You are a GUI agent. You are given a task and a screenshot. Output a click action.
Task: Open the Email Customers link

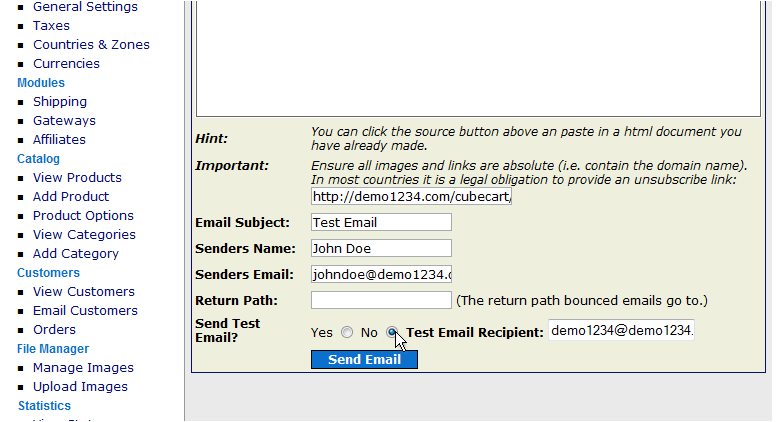click(x=85, y=311)
